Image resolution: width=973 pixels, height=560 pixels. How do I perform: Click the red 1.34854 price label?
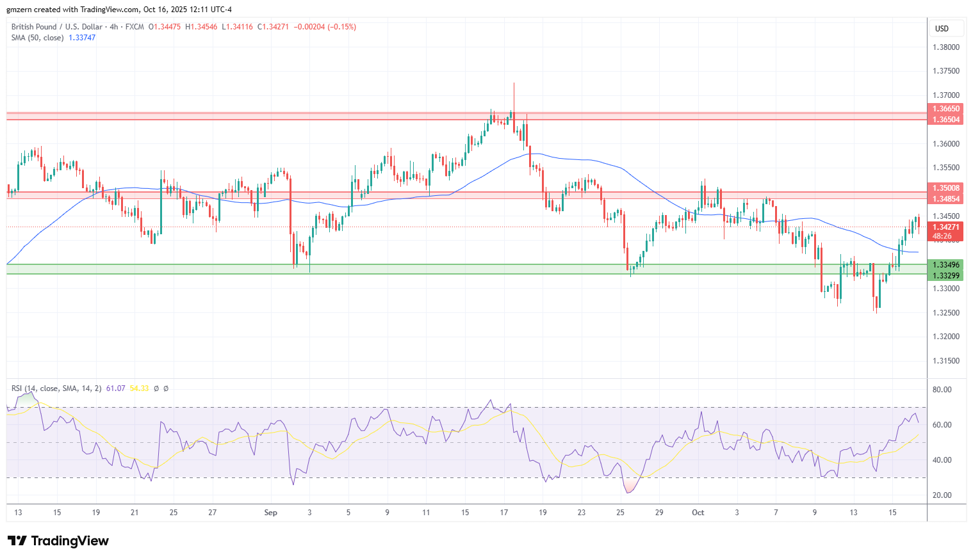tap(945, 199)
